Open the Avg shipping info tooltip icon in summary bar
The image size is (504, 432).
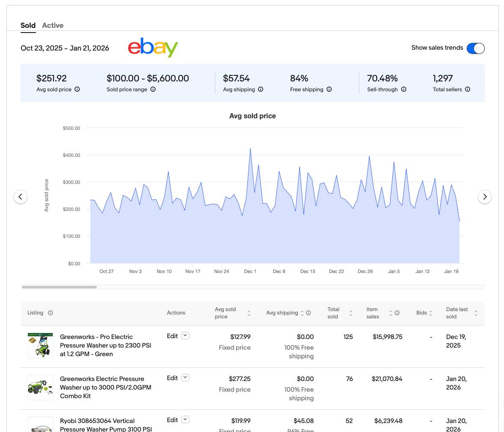pyautogui.click(x=261, y=90)
